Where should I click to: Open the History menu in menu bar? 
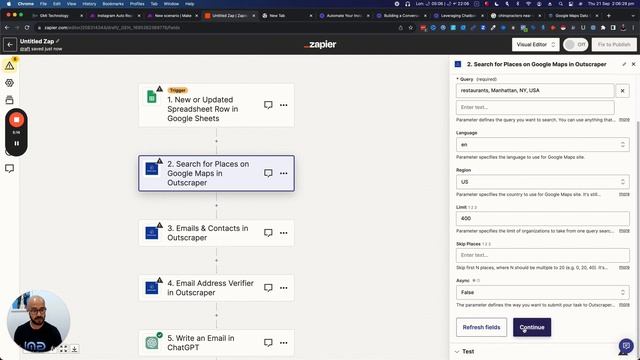point(89,4)
